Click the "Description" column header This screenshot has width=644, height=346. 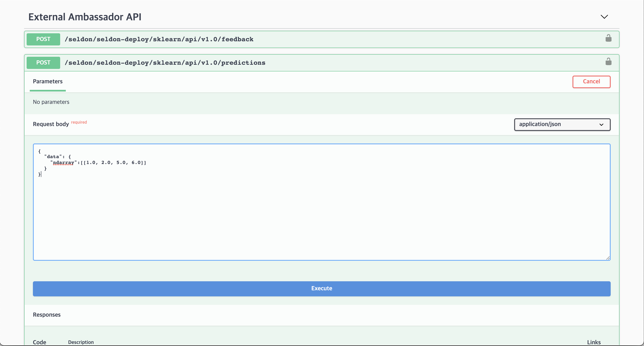(81, 342)
